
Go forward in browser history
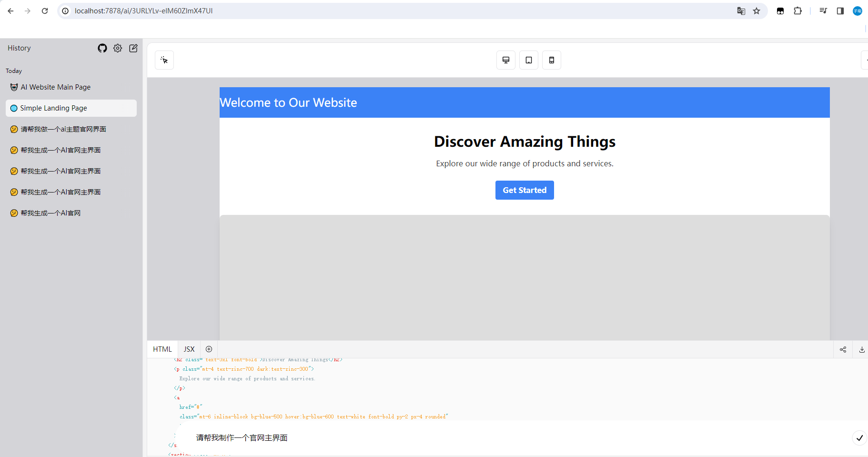point(28,11)
